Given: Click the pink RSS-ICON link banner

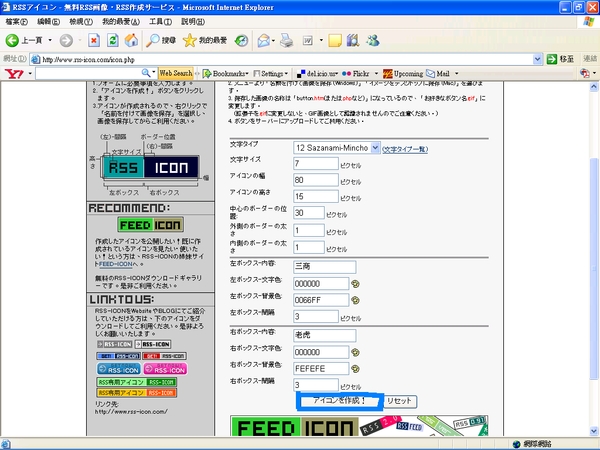Looking at the screenshot, I should pyautogui.click(x=165, y=369).
